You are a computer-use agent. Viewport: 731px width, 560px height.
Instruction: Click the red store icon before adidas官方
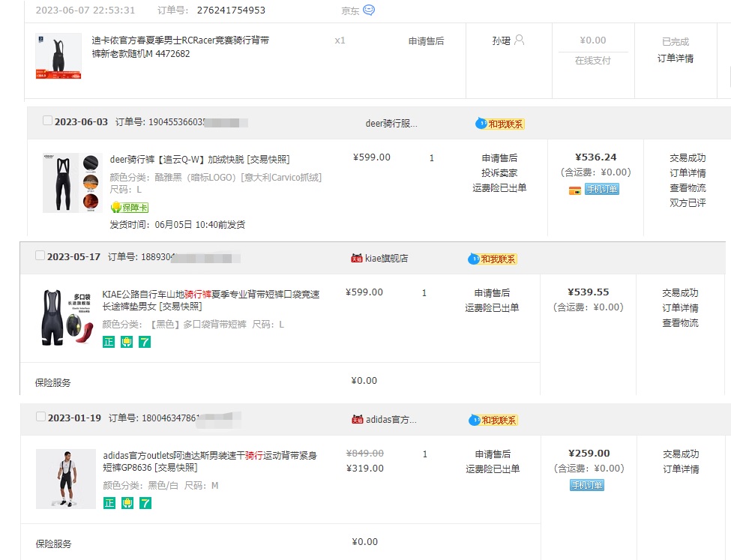(x=358, y=420)
